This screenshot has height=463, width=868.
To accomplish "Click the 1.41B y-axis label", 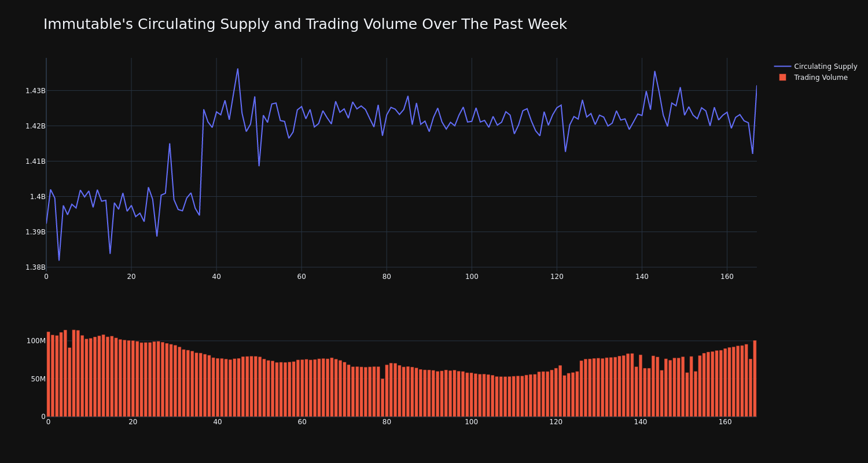I will click(35, 161).
